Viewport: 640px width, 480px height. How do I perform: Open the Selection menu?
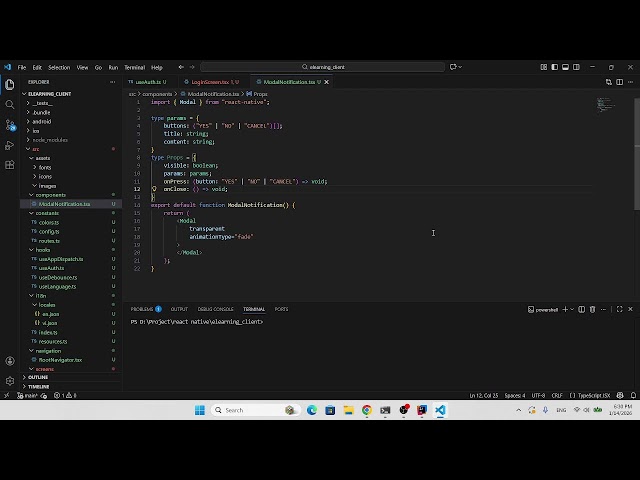tap(59, 67)
